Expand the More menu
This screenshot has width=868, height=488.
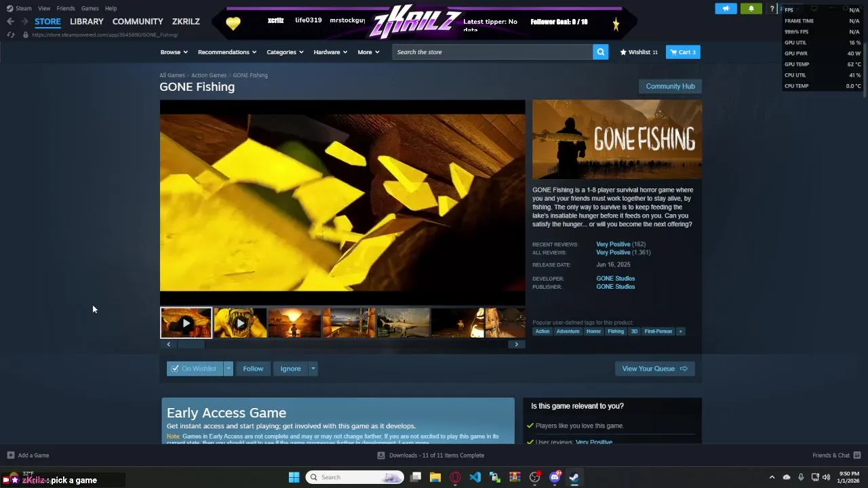[x=368, y=52]
